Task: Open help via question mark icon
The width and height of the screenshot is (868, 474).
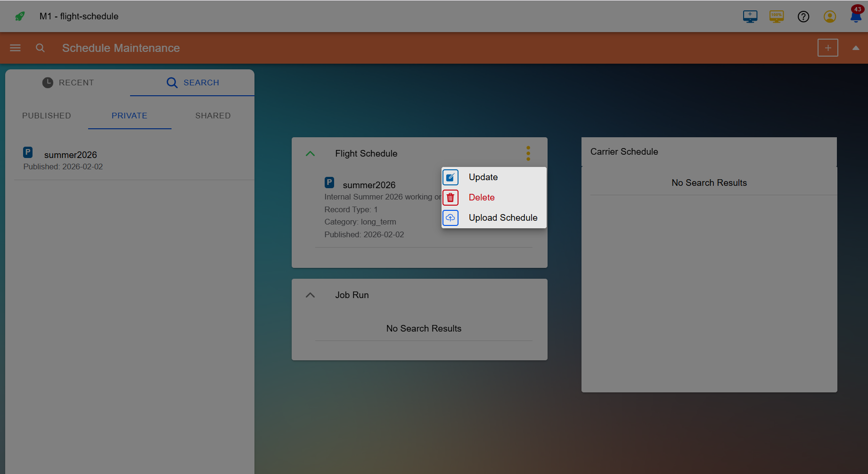Action: point(803,17)
